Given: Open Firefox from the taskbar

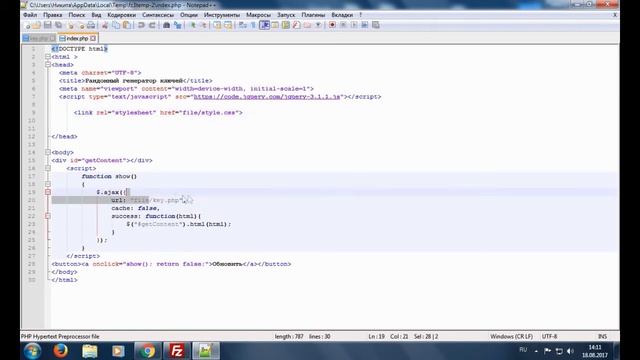Looking at the screenshot, I should [x=60, y=351].
